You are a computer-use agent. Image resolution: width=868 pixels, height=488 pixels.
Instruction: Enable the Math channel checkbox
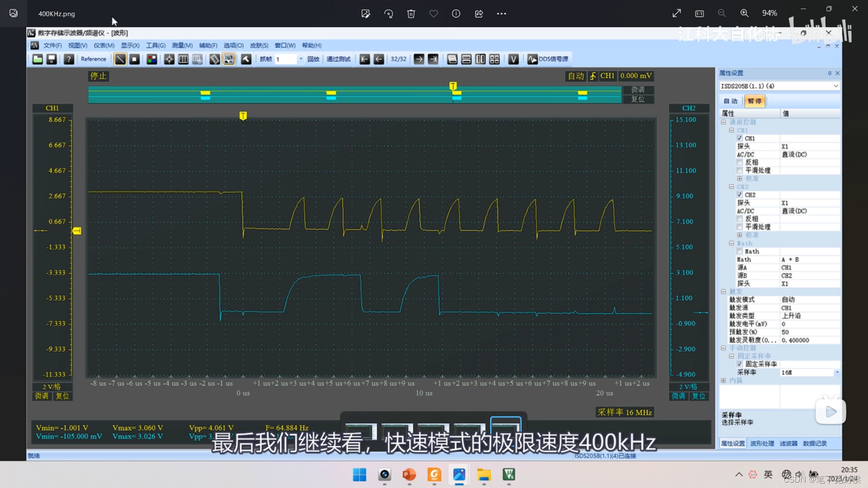(740, 251)
